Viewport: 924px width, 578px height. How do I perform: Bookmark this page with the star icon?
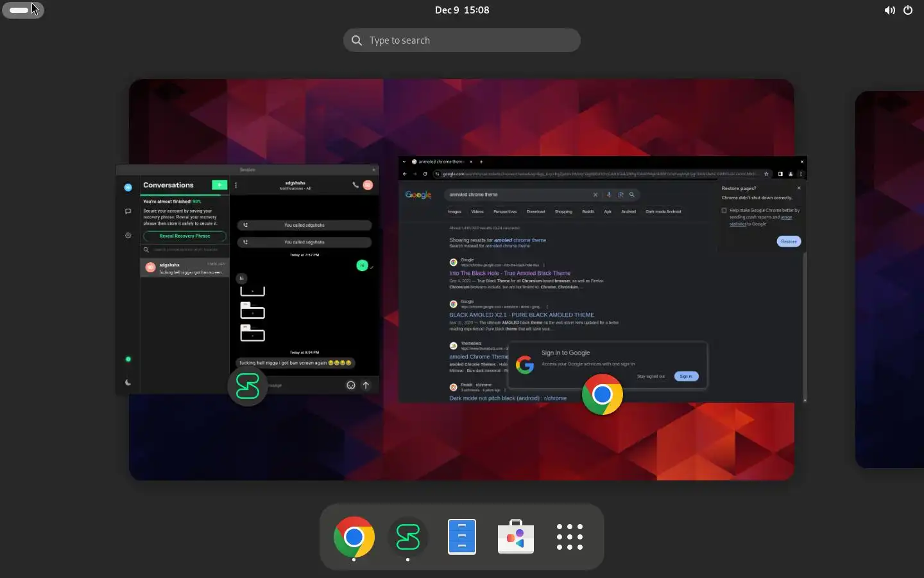click(x=766, y=174)
